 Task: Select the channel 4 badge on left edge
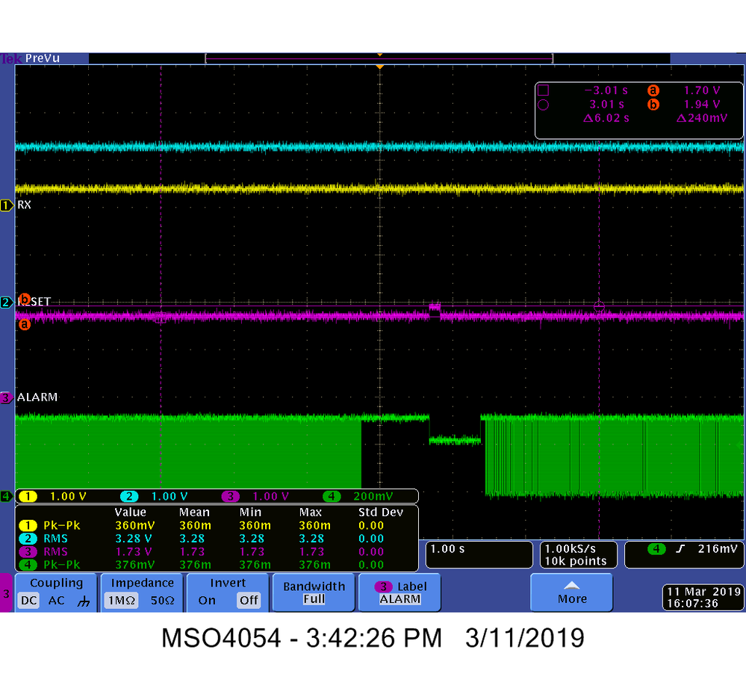pyautogui.click(x=5, y=495)
